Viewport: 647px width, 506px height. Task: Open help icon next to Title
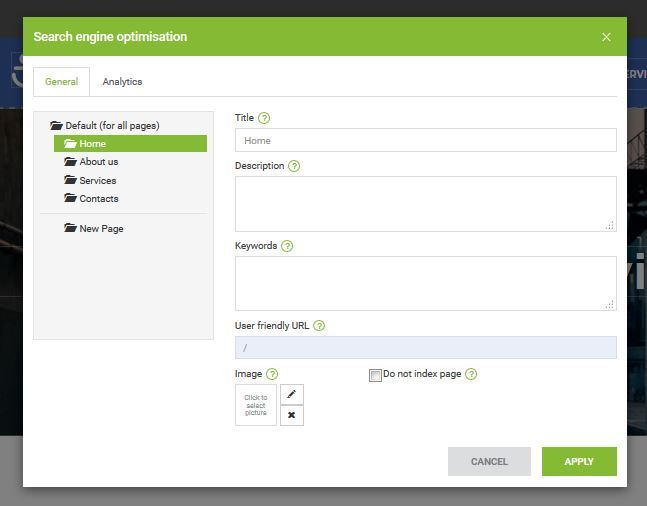264,118
